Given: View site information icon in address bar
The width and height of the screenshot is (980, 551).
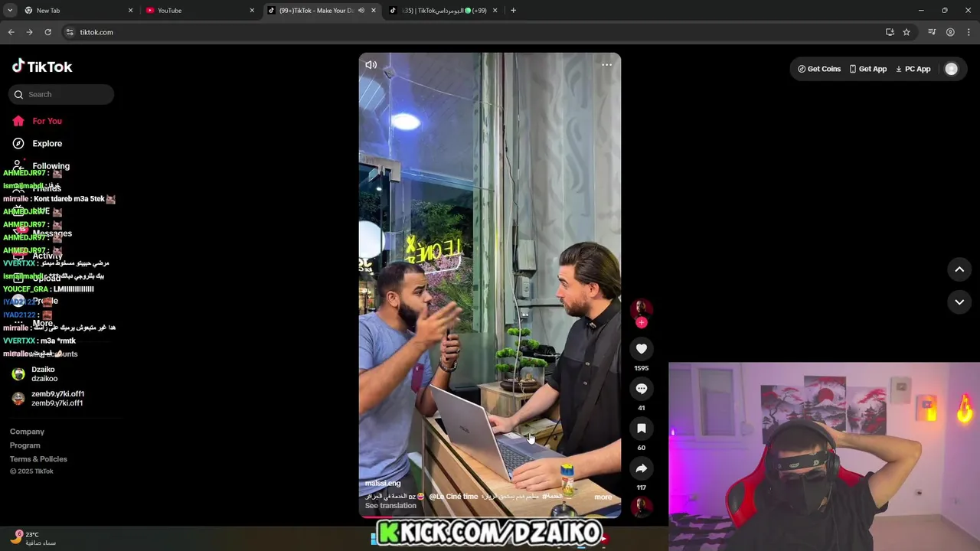Looking at the screenshot, I should 69,32.
